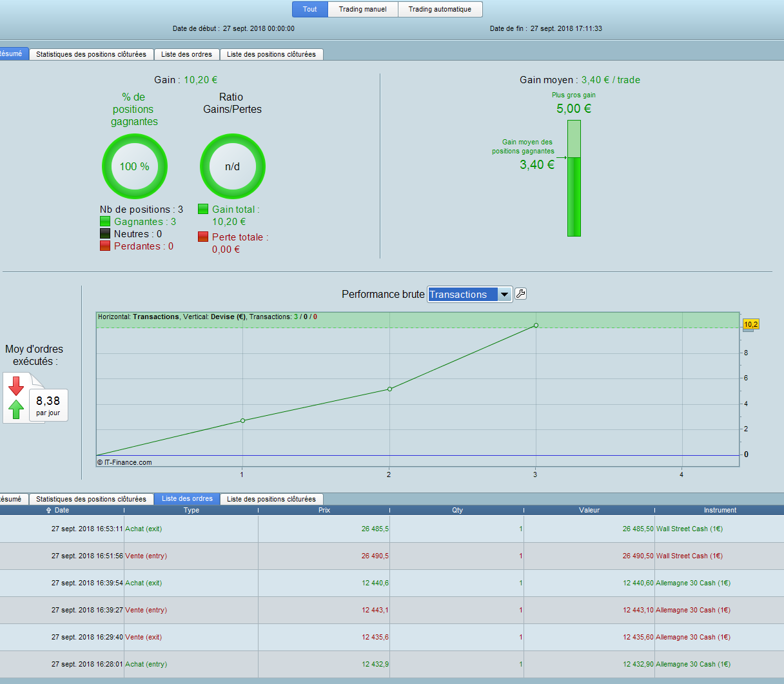The height and width of the screenshot is (684, 784).
Task: Open the Transactions dropdown arrow
Action: (x=505, y=295)
